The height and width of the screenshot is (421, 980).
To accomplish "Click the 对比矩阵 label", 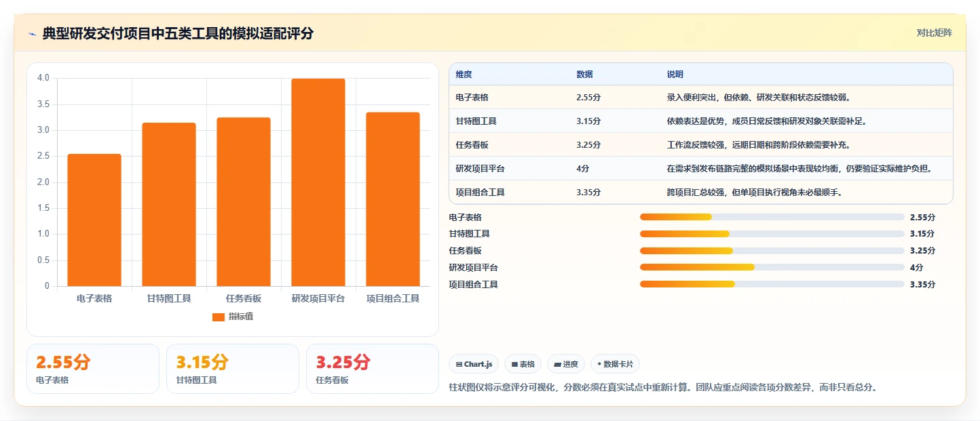I will (x=934, y=33).
